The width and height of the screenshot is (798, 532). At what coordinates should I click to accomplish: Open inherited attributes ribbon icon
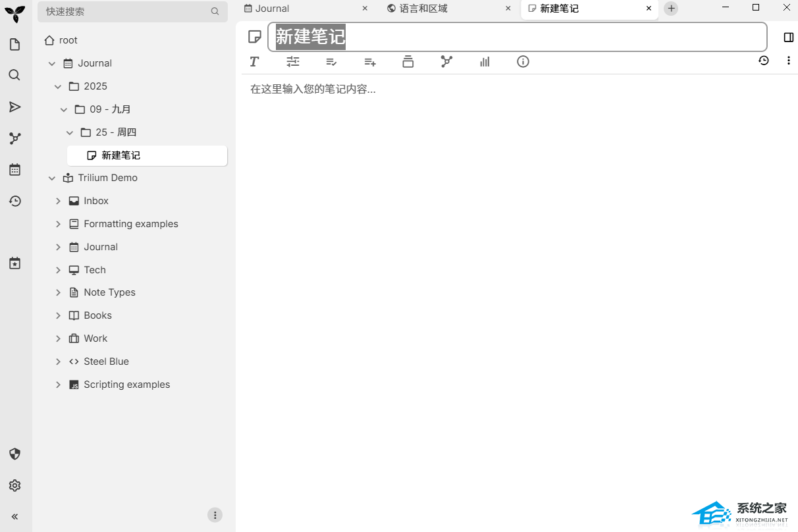pyautogui.click(x=370, y=62)
